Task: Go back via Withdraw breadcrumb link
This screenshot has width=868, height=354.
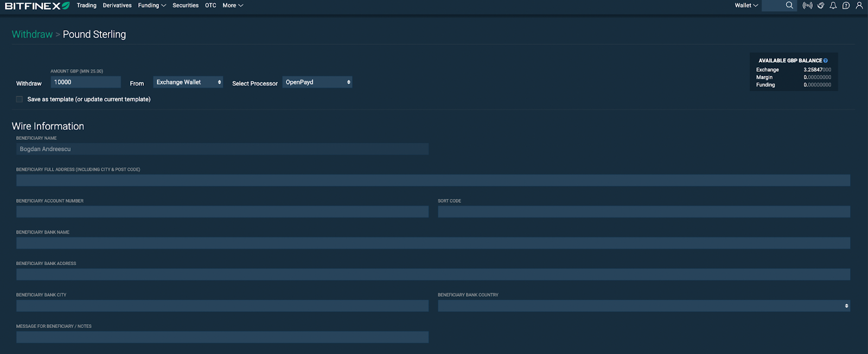Action: click(x=32, y=34)
